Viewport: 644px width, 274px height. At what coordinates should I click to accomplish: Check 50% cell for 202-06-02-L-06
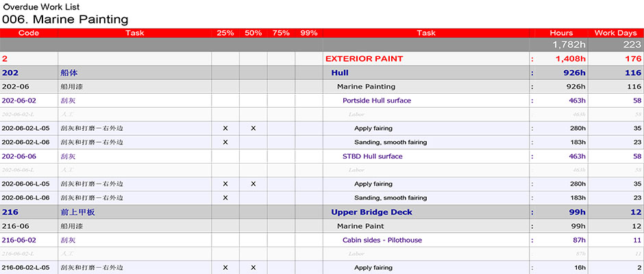pos(253,142)
